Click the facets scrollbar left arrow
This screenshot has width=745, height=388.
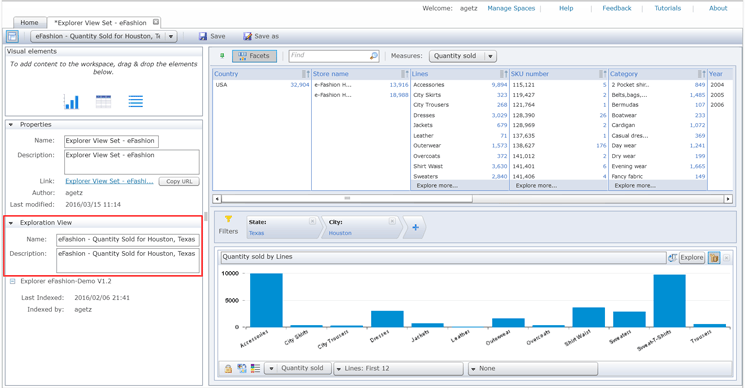217,199
